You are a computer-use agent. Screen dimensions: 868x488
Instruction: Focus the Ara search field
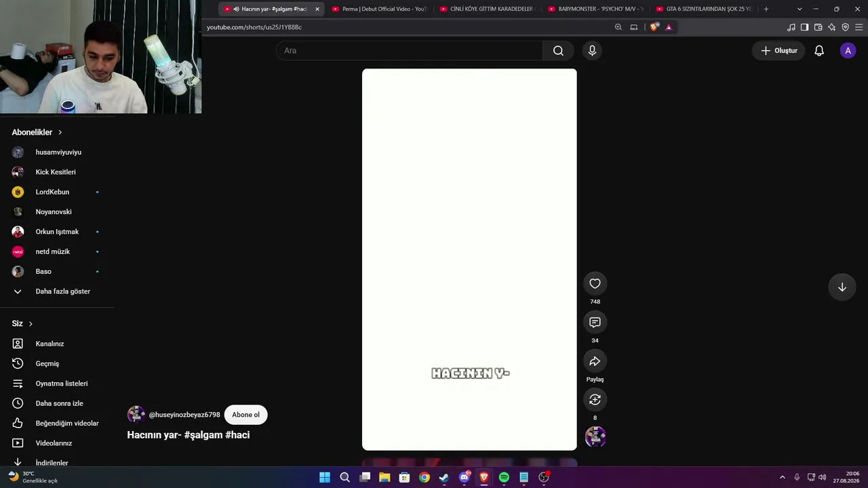pyautogui.click(x=409, y=51)
